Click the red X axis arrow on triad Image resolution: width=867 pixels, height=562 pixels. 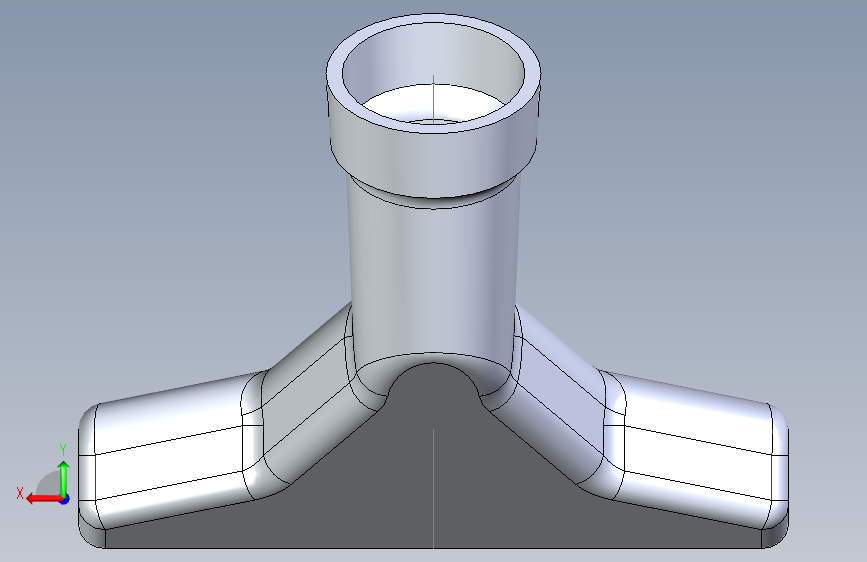[43, 499]
